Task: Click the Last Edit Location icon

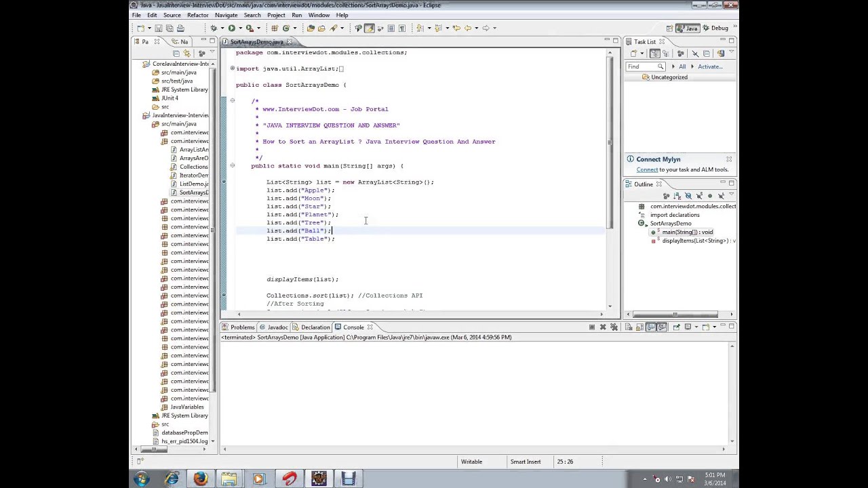Action: pos(456,28)
